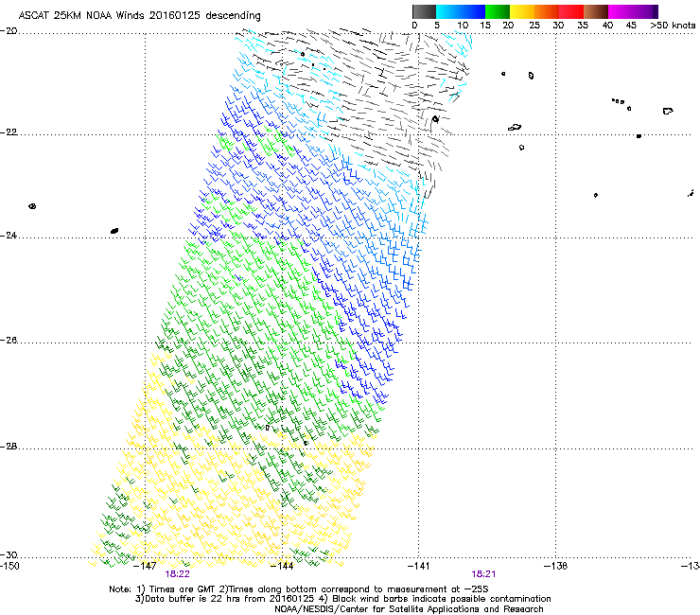
Task: Click the '-24' latitude axis label
Action: (x=9, y=236)
